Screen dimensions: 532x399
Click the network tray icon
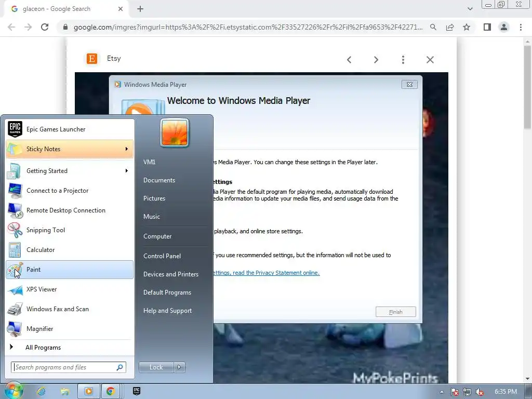[467, 392]
